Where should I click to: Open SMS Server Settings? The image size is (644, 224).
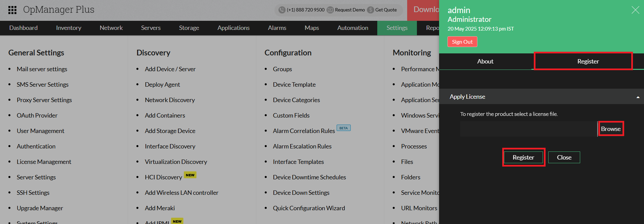pyautogui.click(x=43, y=85)
